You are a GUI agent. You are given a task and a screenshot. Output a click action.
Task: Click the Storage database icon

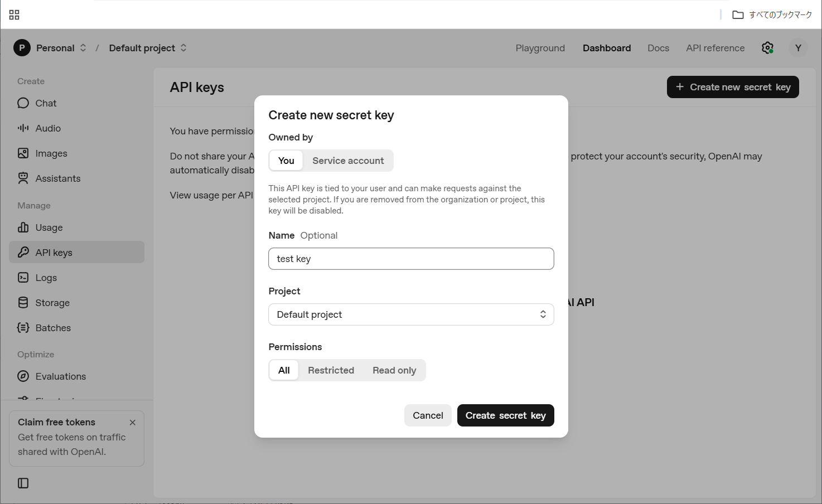pos(23,303)
